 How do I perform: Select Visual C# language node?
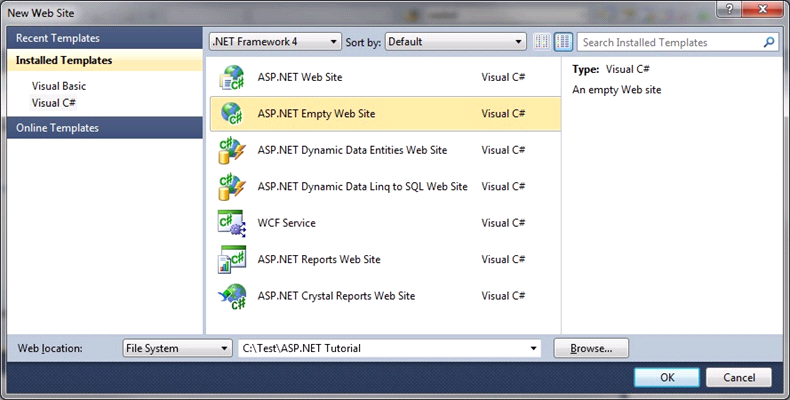(53, 103)
